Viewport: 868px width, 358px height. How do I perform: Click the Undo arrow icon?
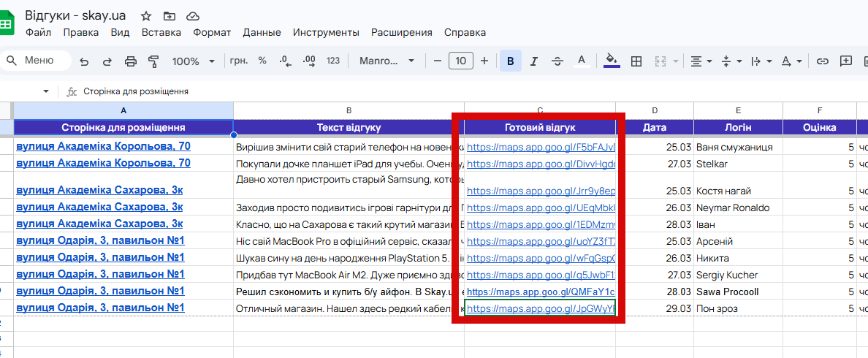[84, 61]
